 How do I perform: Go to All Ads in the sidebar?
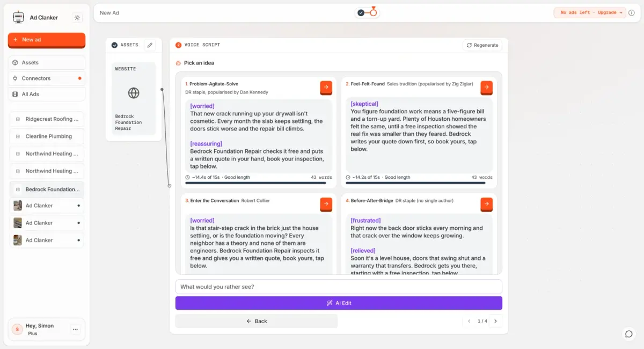coord(47,94)
